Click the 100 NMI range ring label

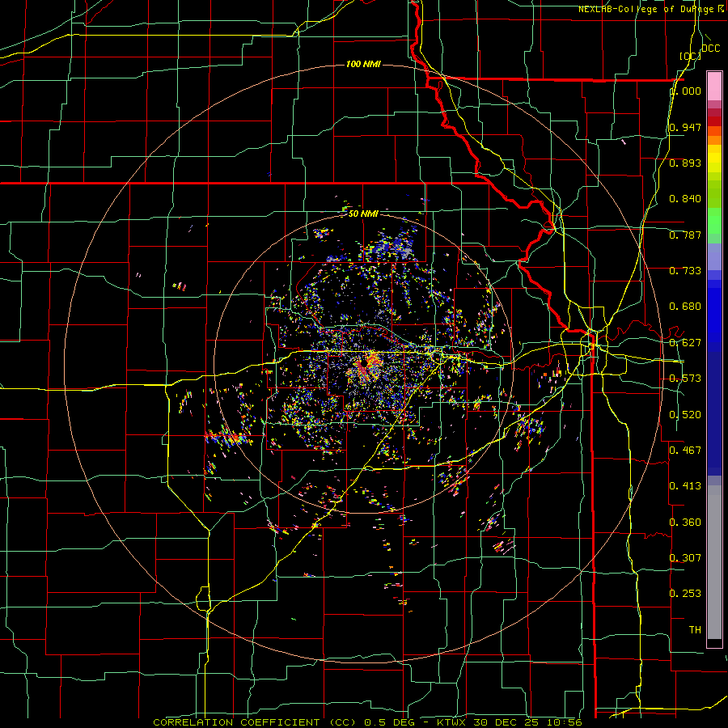(x=363, y=64)
